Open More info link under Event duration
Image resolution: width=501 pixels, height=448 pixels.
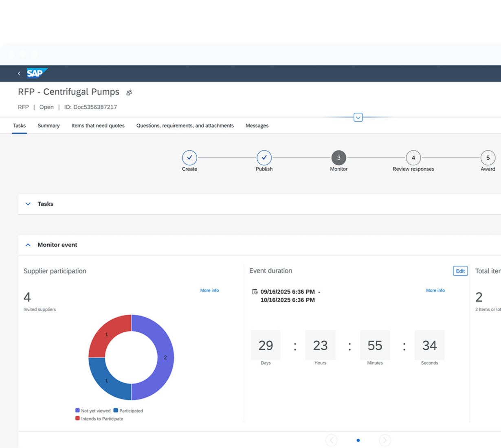click(435, 290)
